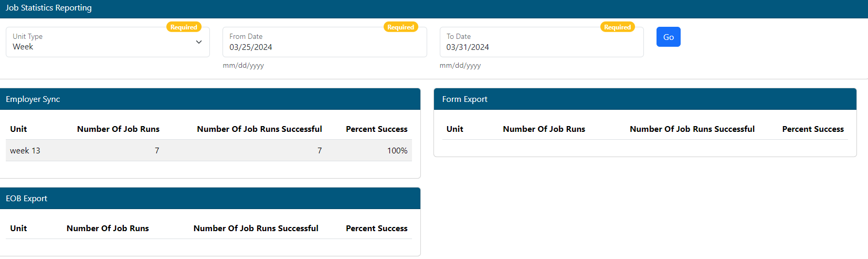This screenshot has height=259, width=868.
Task: Click Percent Success column header in Employer Sync
Action: coord(376,129)
